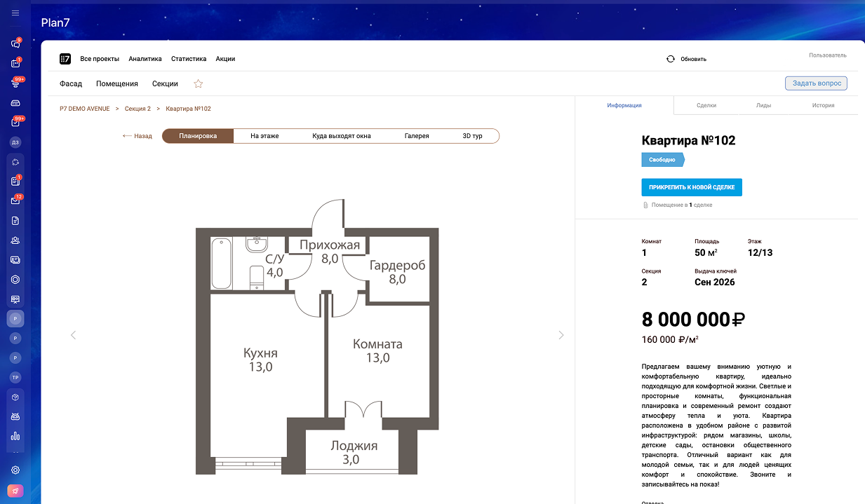Viewport: 865px width, 504px height.
Task: Select the Галерея tab
Action: pos(417,136)
